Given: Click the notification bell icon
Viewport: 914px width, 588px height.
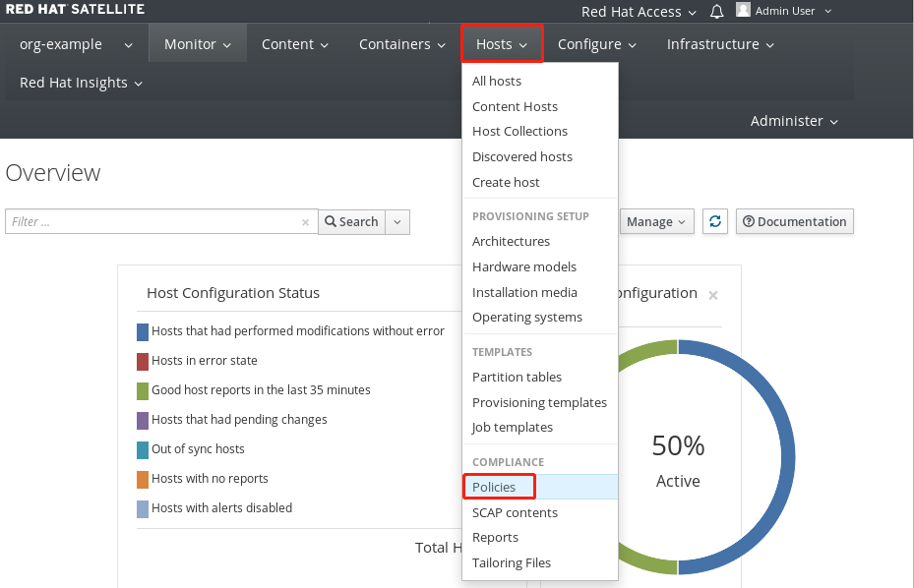Looking at the screenshot, I should tap(716, 12).
